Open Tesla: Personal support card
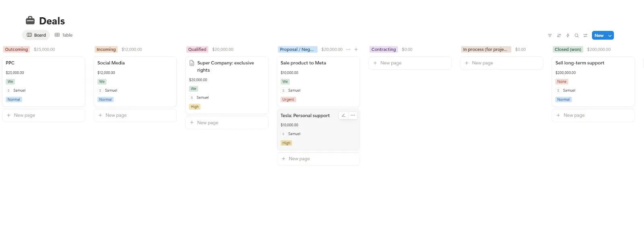 click(318, 130)
